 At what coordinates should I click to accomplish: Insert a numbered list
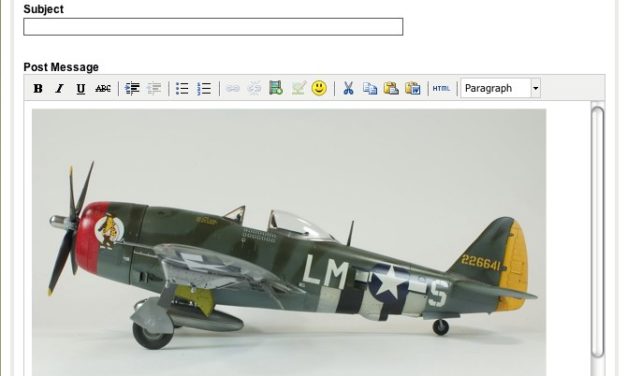tap(204, 88)
